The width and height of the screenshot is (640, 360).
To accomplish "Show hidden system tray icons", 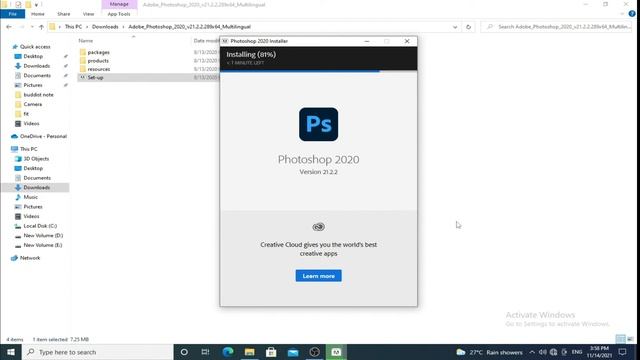I will [x=532, y=352].
